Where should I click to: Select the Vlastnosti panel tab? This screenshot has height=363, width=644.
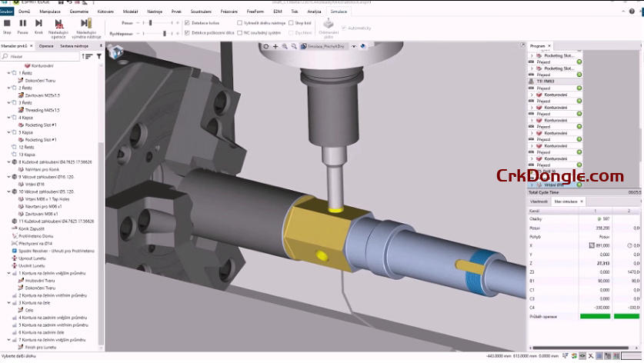[x=539, y=201]
